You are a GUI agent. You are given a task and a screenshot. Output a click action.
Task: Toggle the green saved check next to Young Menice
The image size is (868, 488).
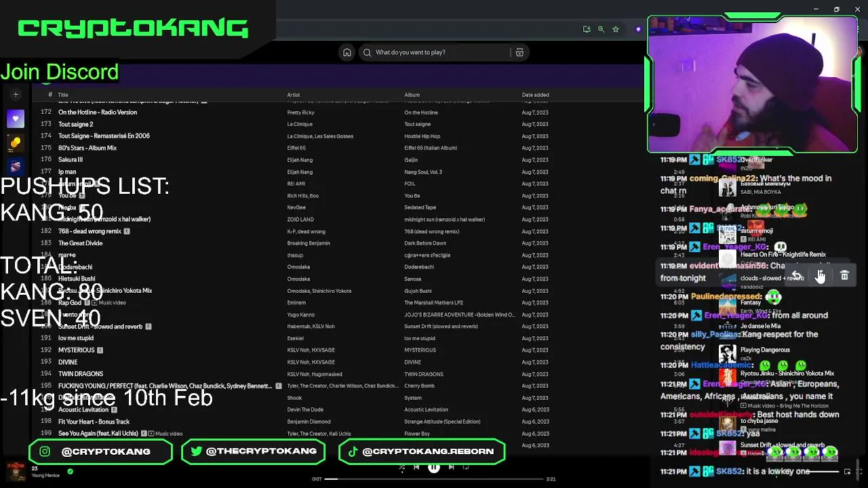[x=70, y=471]
